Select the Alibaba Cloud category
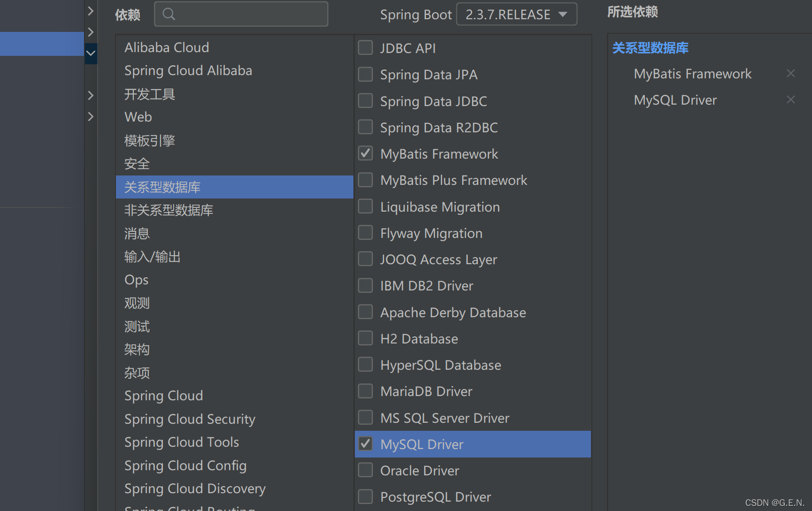This screenshot has width=812, height=511. 234,47
